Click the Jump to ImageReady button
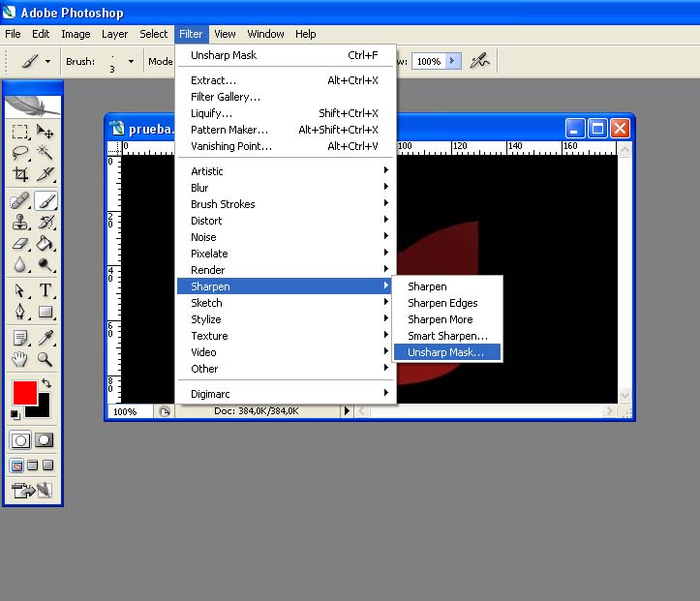700x601 pixels. pos(32,490)
